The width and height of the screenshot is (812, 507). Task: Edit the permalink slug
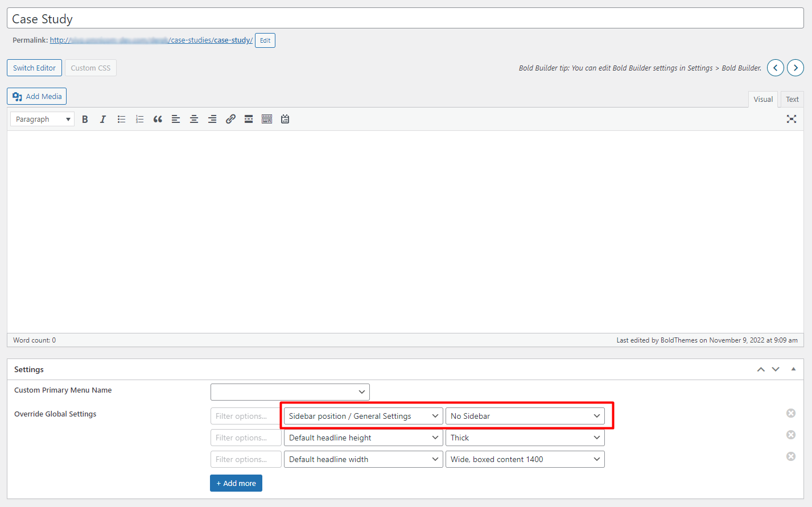[x=265, y=40]
